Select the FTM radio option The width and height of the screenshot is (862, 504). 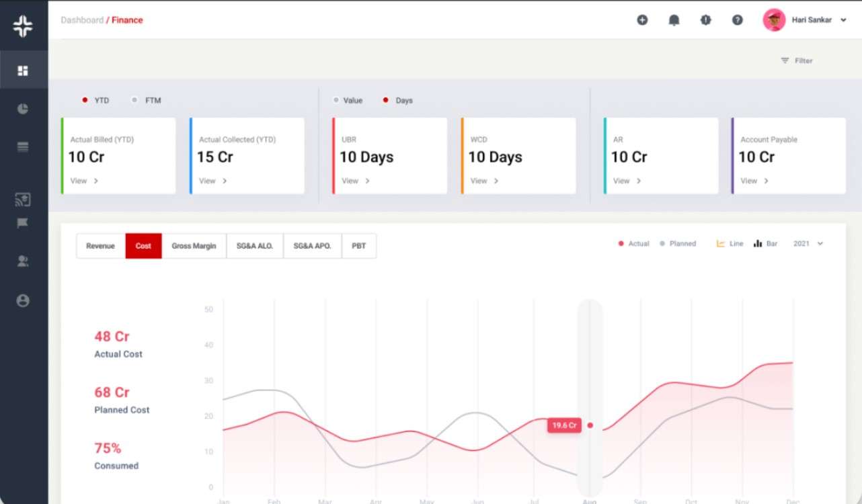click(135, 100)
